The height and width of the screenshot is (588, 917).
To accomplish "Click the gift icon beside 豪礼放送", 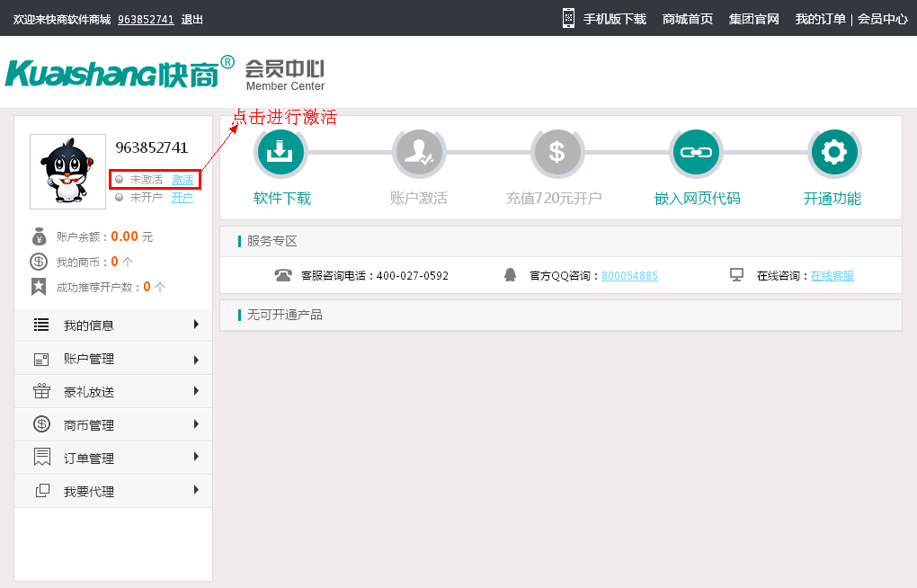I will click(x=41, y=392).
